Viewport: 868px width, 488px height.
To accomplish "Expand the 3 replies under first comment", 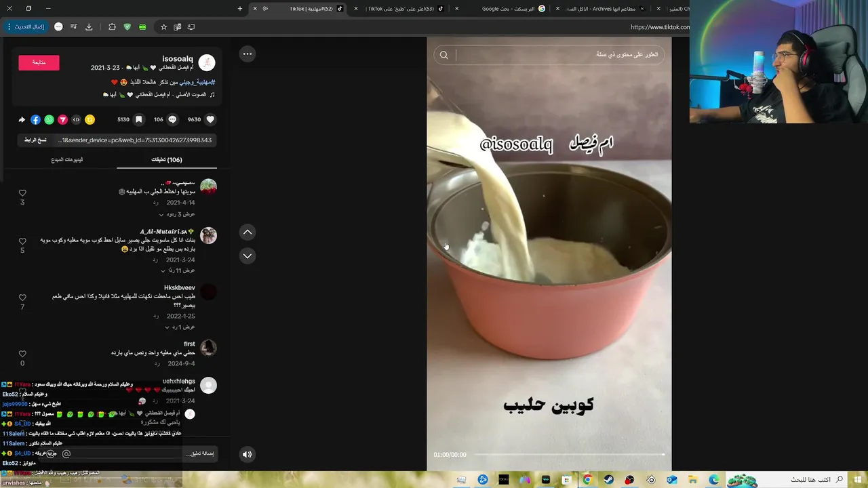I will click(x=177, y=214).
